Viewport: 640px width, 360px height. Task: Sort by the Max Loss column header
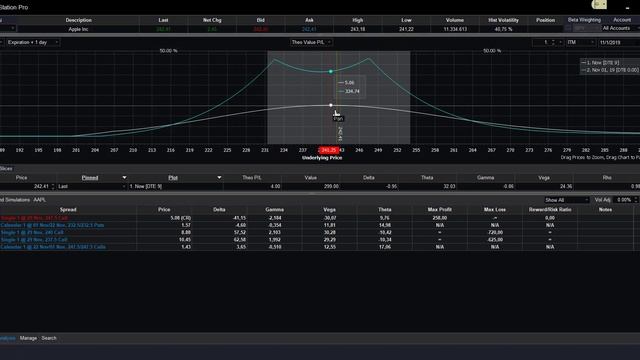pyautogui.click(x=495, y=210)
